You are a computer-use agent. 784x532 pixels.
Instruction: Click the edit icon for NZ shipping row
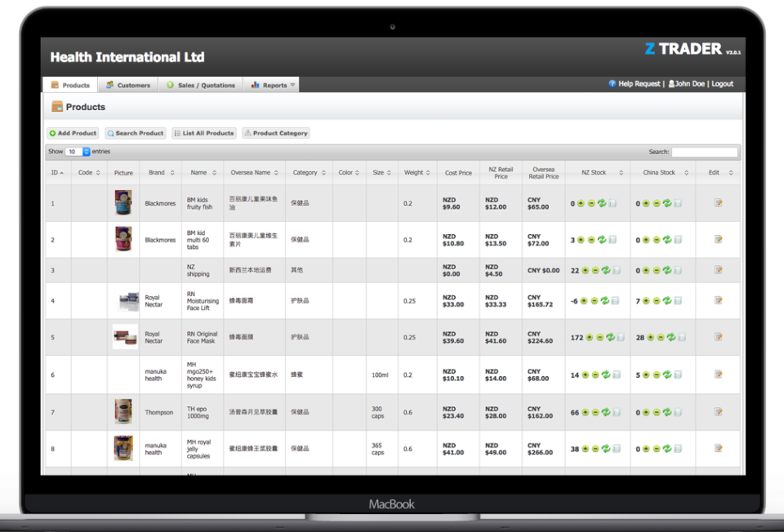click(718, 269)
